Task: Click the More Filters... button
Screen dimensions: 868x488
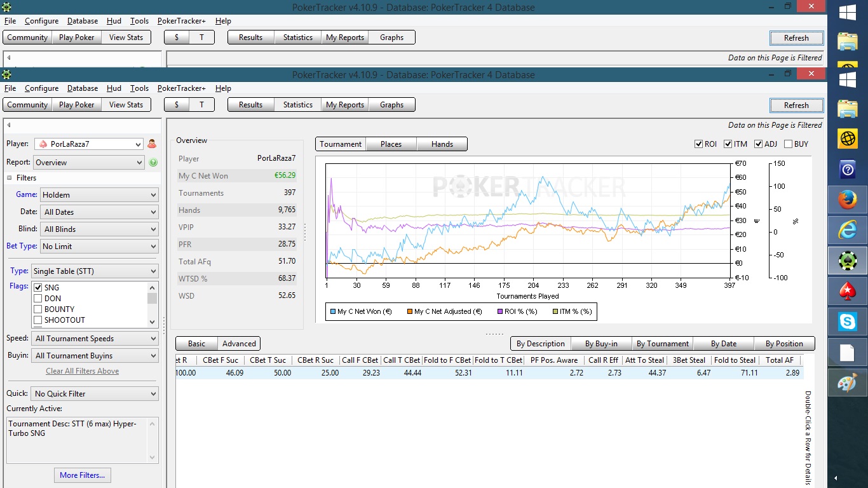Action: 82,475
